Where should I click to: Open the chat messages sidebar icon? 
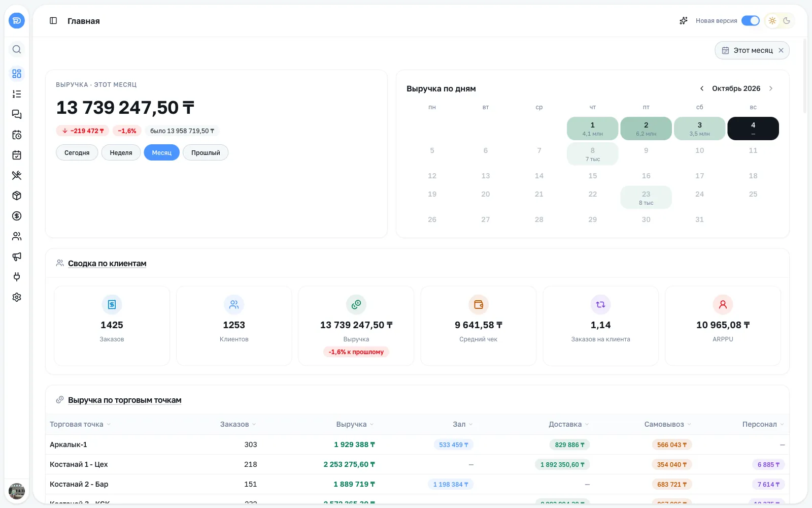point(17,114)
